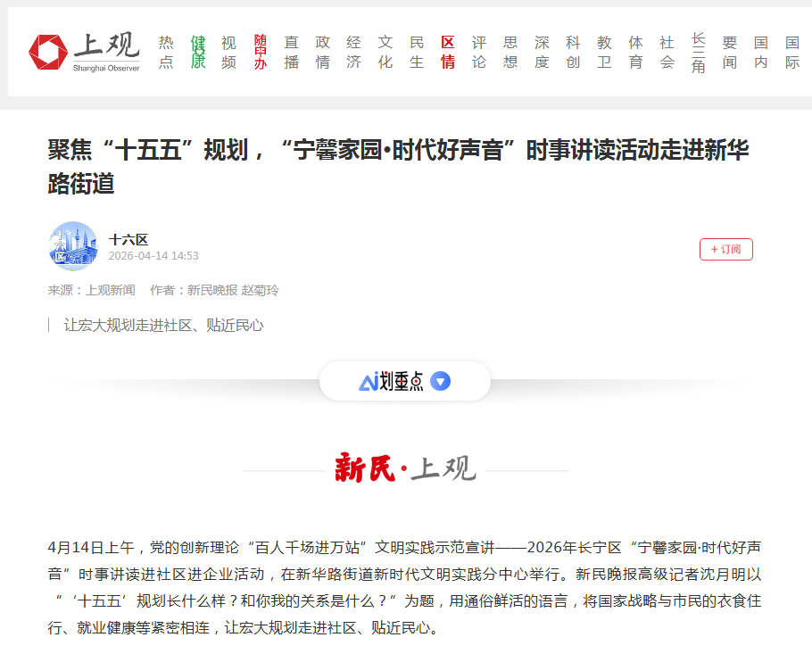Image resolution: width=812 pixels, height=654 pixels.
Task: Click the 十六区 author avatar
Action: (x=73, y=247)
